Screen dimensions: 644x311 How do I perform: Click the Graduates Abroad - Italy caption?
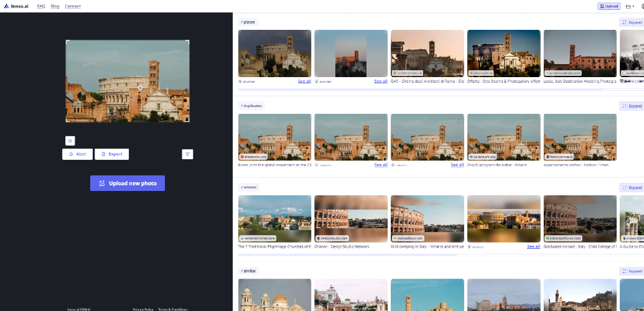coord(580,246)
